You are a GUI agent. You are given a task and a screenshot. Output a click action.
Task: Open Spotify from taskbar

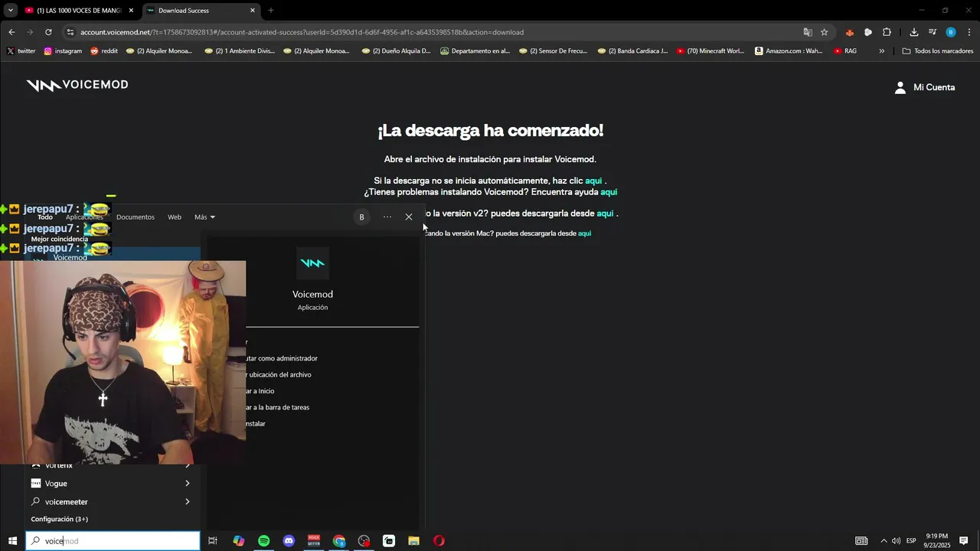(x=264, y=541)
